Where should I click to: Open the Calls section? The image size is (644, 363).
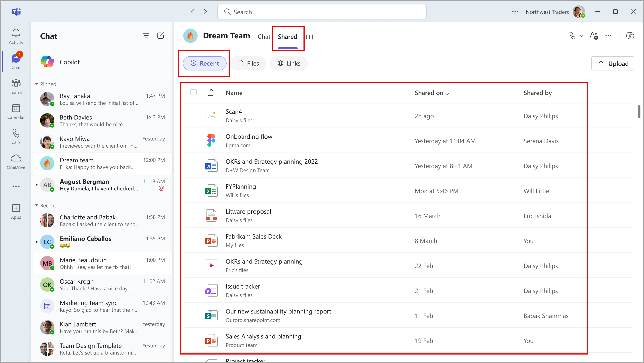tap(16, 136)
